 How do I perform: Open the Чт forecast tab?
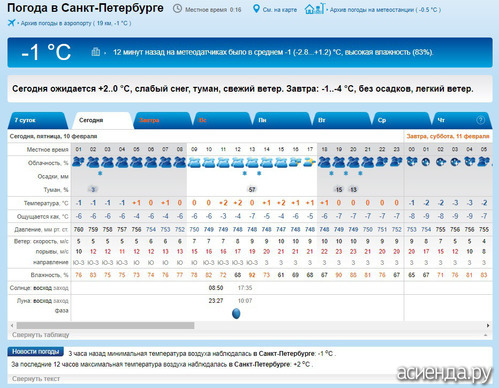pyautogui.click(x=463, y=120)
